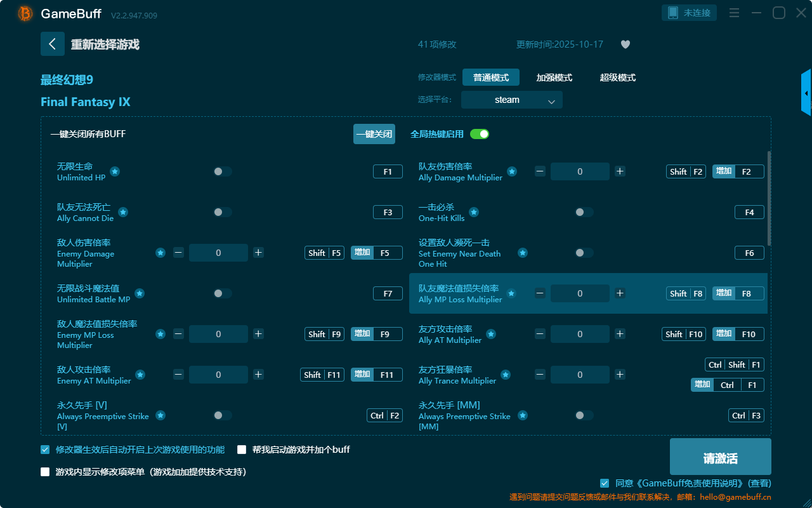Click the star icon beside Unlimited Battle MP
The width and height of the screenshot is (812, 508).
[x=140, y=293]
